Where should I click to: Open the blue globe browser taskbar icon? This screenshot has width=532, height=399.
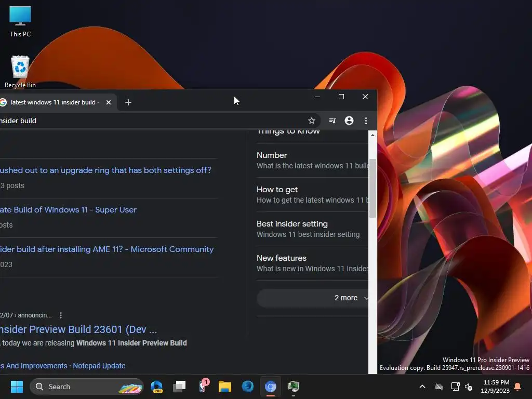tap(248, 387)
